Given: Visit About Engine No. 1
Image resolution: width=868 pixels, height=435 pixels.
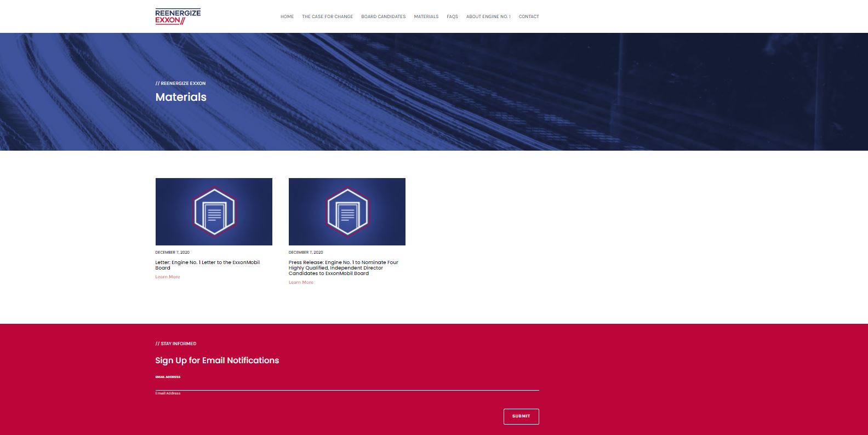Looking at the screenshot, I should click(x=488, y=16).
